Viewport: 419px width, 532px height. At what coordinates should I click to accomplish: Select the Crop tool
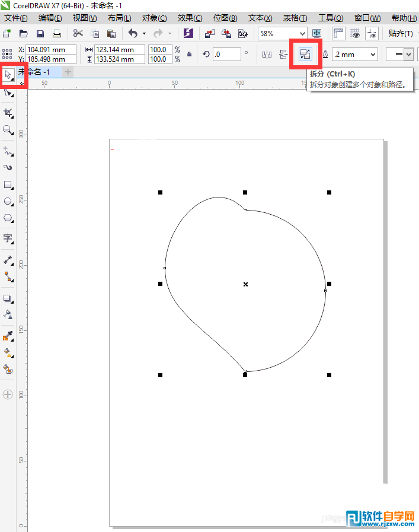click(x=8, y=113)
